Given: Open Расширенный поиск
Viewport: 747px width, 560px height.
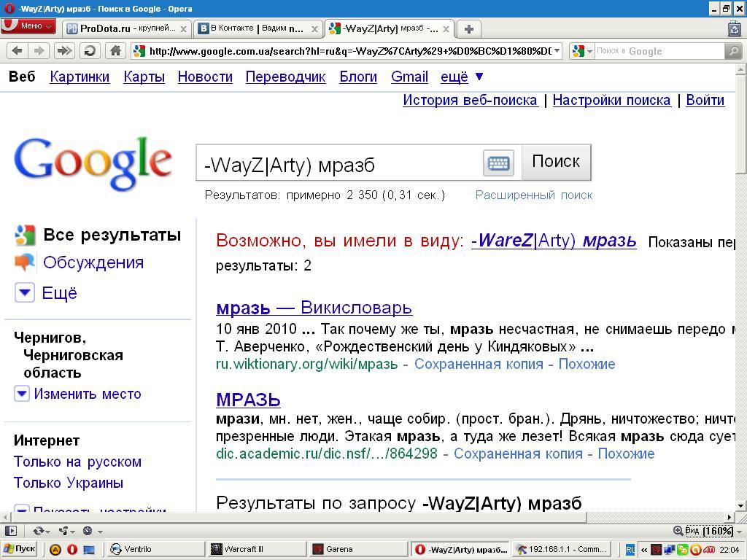Looking at the screenshot, I should click(533, 195).
